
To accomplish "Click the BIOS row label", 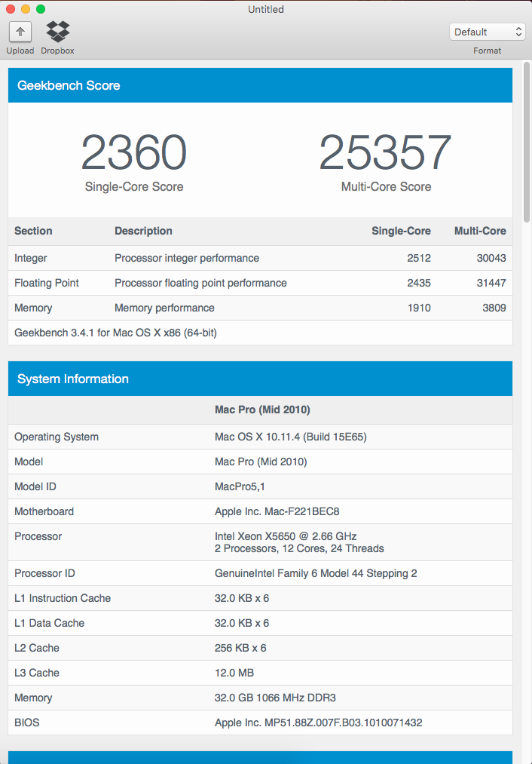I will coord(27,723).
